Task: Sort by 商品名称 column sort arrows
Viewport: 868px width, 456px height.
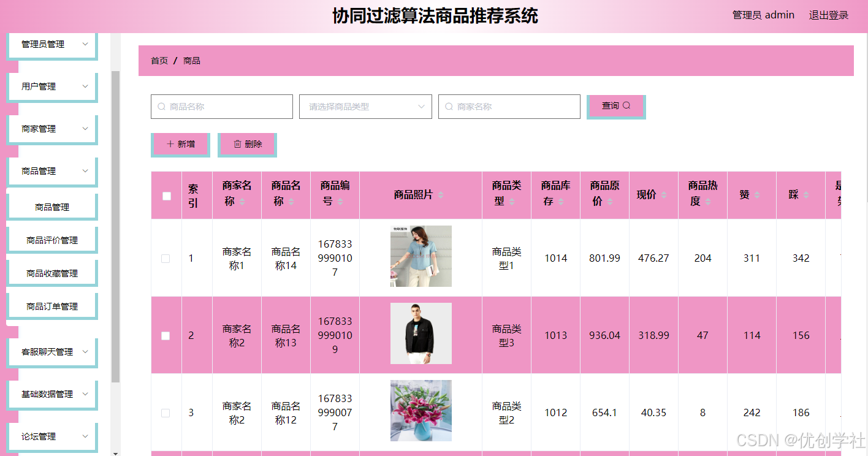Action: coord(291,202)
